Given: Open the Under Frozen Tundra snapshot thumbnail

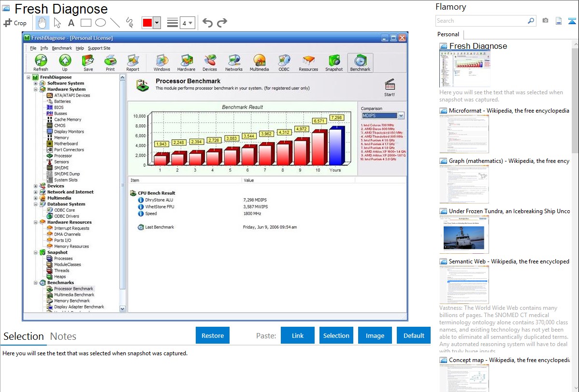Looking at the screenshot, I should pyautogui.click(x=464, y=235).
